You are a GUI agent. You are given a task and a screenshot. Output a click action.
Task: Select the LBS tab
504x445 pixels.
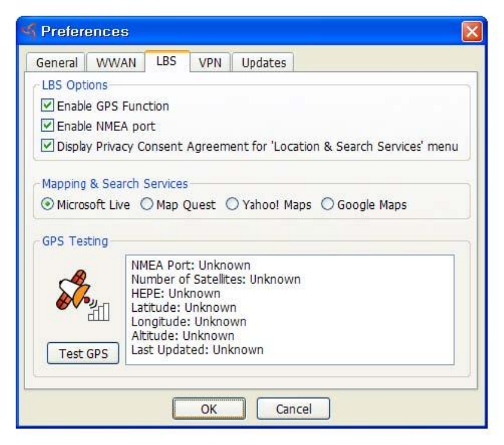point(167,61)
